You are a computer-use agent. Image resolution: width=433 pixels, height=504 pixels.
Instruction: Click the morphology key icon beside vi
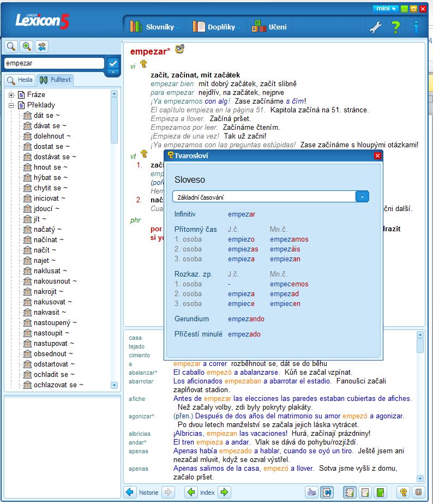[x=143, y=64]
